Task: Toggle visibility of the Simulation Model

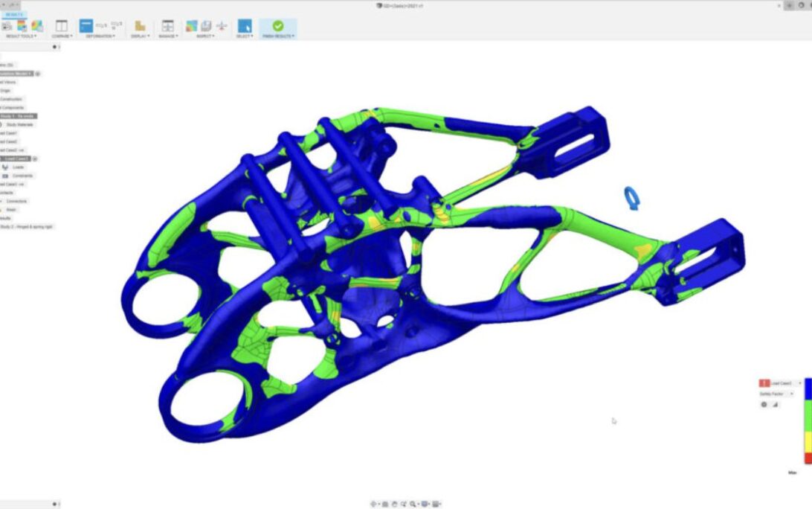Action: pos(37,73)
